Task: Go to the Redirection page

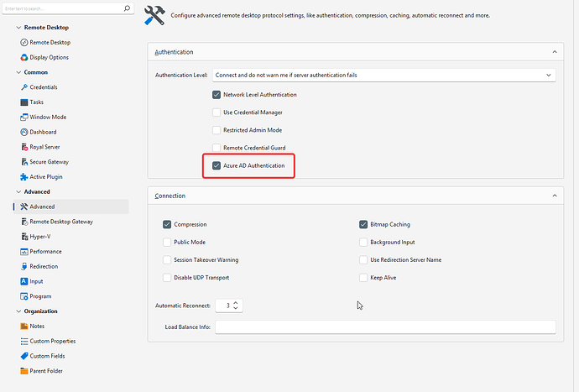Action: 44,266
